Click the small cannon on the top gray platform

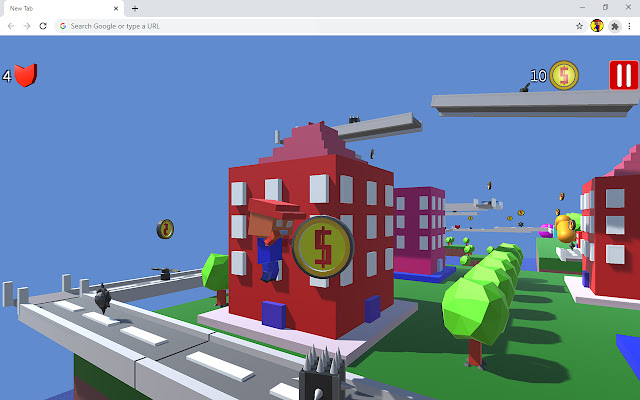(525, 87)
